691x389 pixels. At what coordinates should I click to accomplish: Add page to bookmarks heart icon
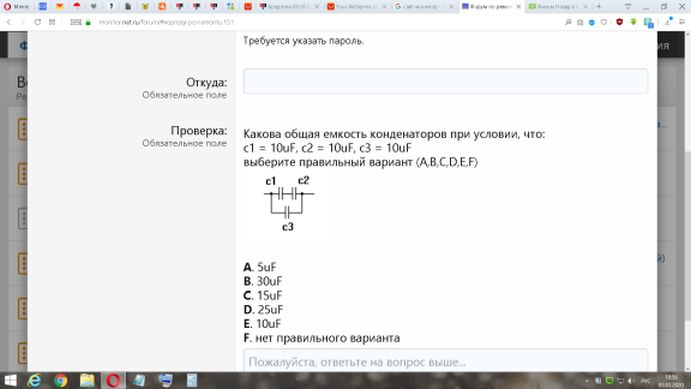604,22
